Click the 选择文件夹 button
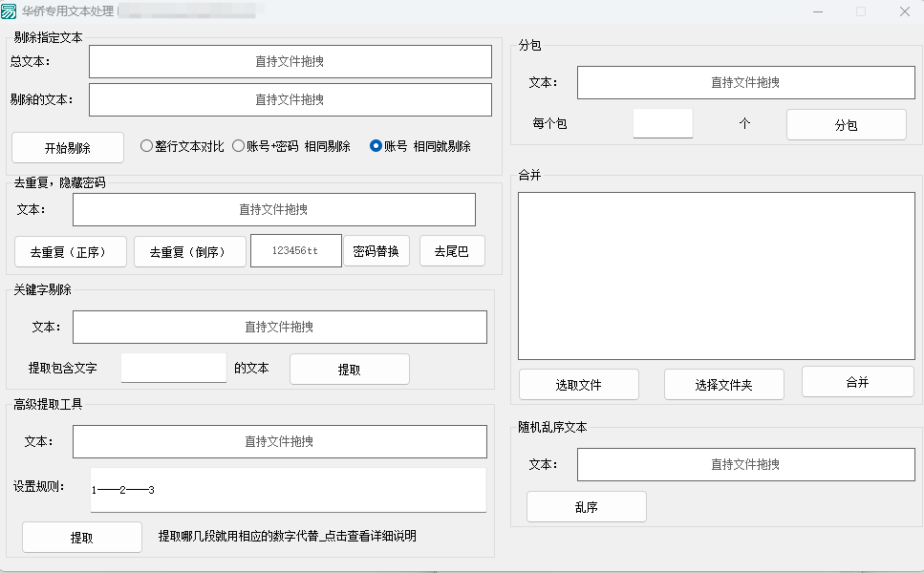This screenshot has height=573, width=924. coord(723,385)
